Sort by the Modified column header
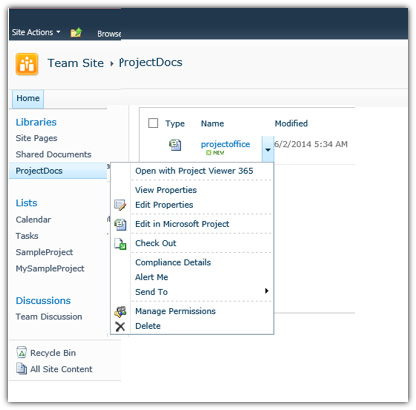 pyautogui.click(x=291, y=123)
